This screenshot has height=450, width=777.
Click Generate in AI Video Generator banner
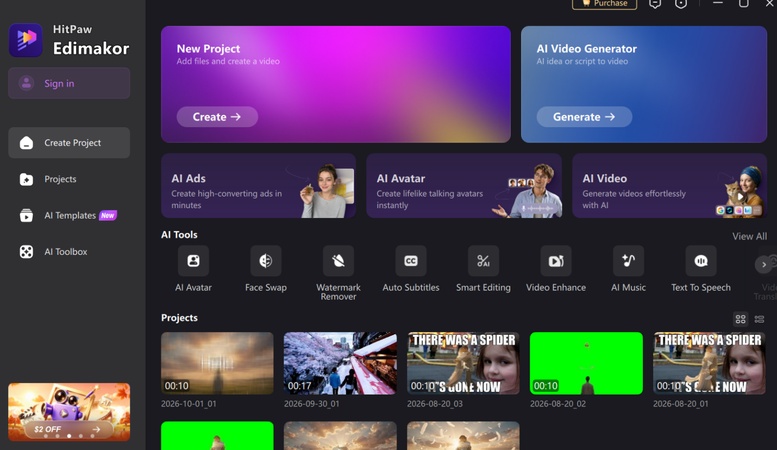[584, 117]
